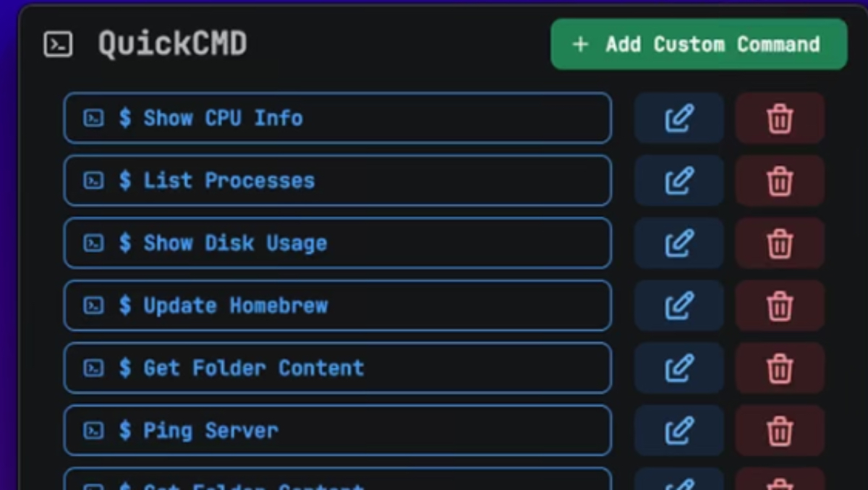This screenshot has height=490, width=868.
Task: Remove the Show Disk Usage command
Action: pyautogui.click(x=780, y=243)
